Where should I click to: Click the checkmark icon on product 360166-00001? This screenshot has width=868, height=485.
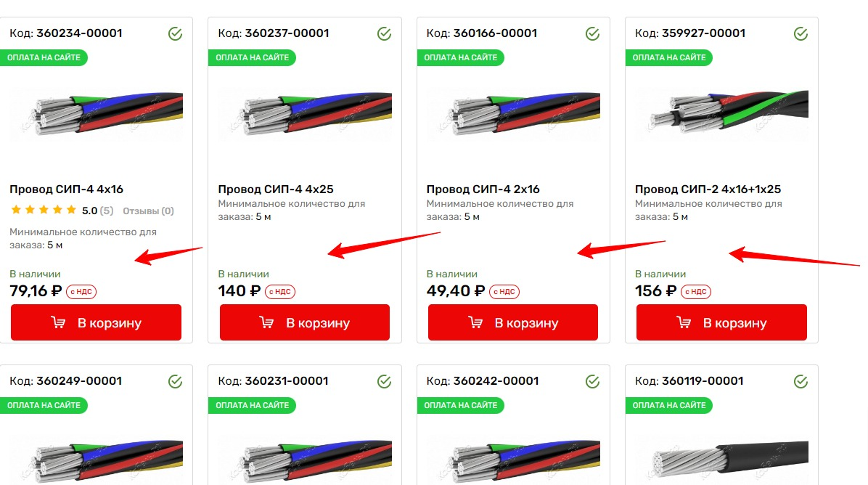[592, 34]
